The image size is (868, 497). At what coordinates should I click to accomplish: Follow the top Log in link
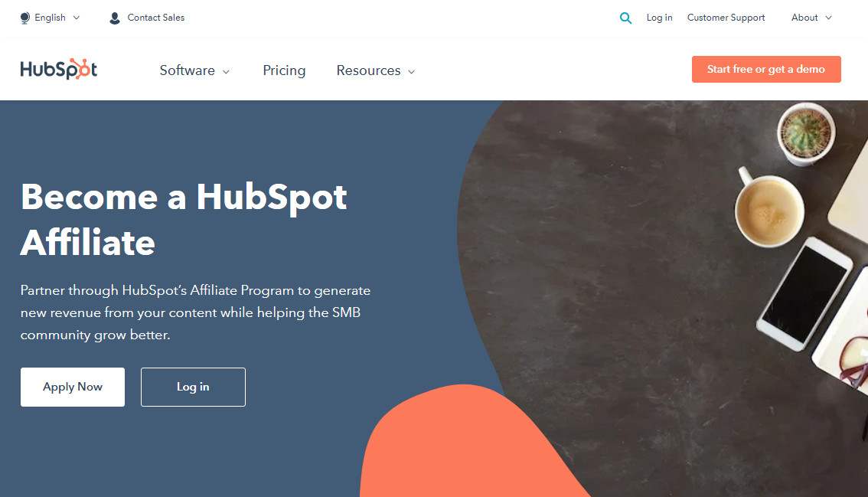(x=659, y=18)
